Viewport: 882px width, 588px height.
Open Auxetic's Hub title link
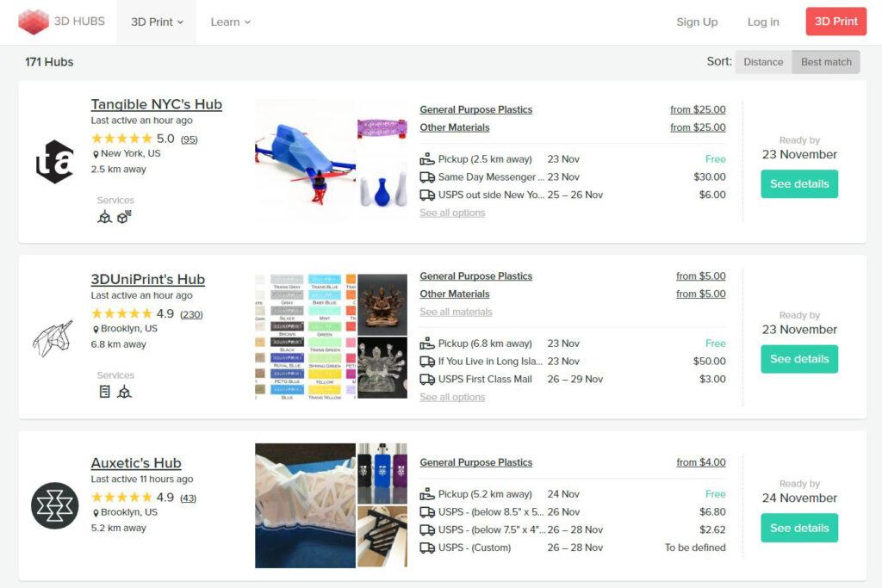pos(136,463)
